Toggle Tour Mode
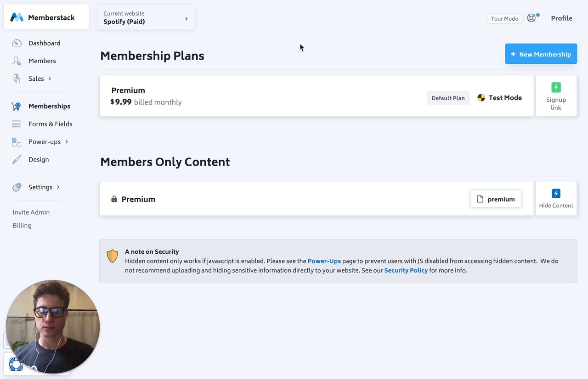The width and height of the screenshot is (588, 379). pos(504,19)
